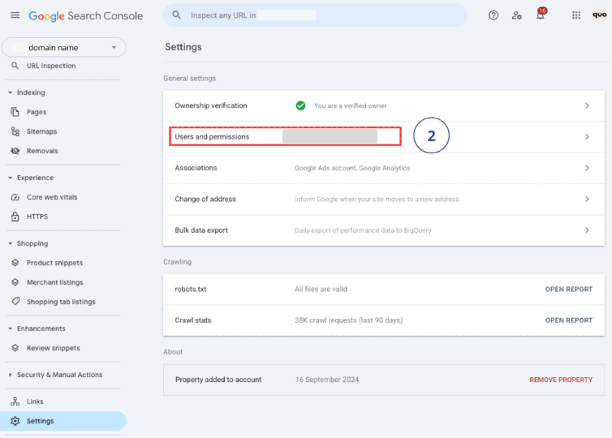Go to URL inspection
612x438 pixels.
point(51,66)
